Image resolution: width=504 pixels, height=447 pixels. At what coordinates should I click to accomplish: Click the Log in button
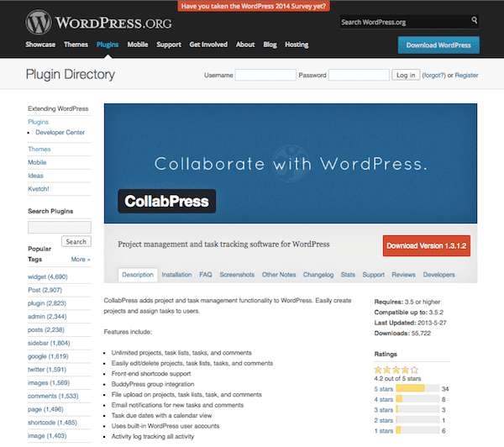(406, 75)
